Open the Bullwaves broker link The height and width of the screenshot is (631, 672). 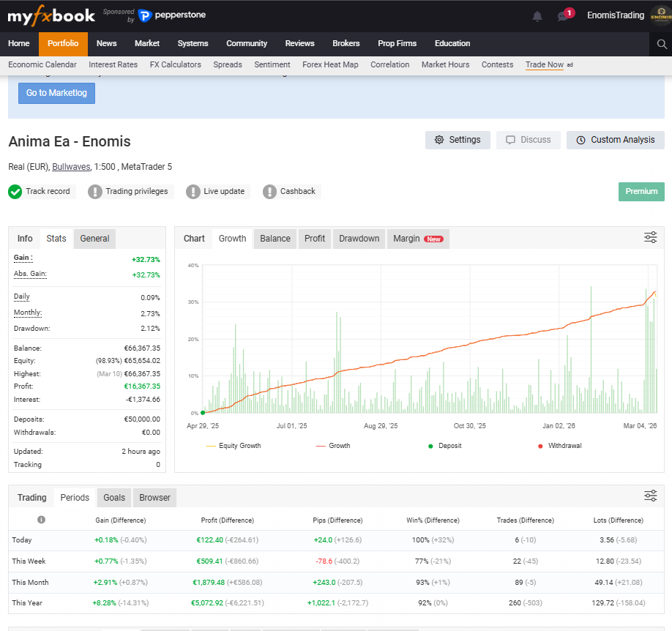coord(71,167)
